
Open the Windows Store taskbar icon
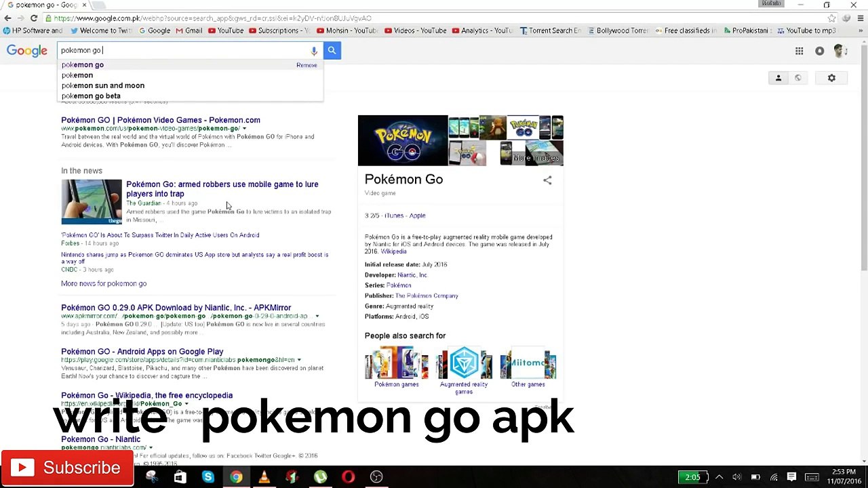pos(180,477)
